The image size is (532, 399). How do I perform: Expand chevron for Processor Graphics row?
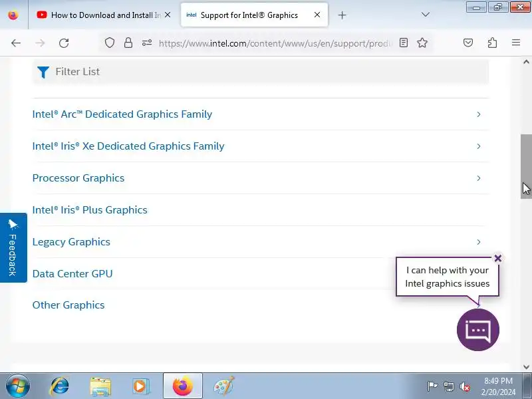tap(479, 178)
